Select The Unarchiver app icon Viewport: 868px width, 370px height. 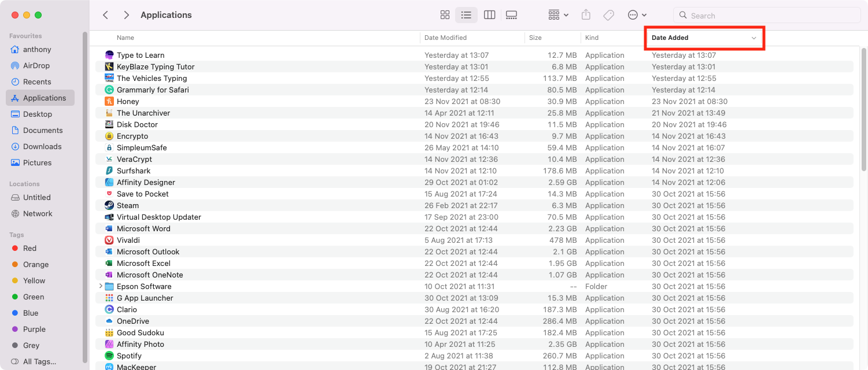click(109, 113)
